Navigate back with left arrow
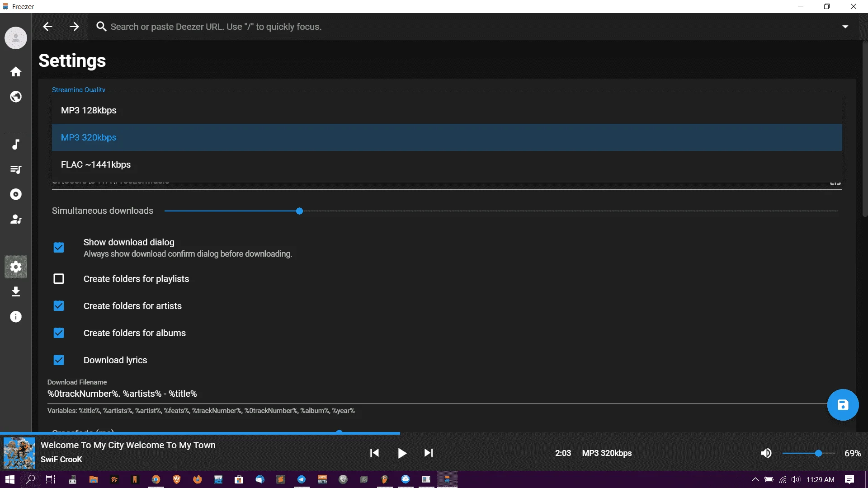This screenshot has width=868, height=488. 47,27
